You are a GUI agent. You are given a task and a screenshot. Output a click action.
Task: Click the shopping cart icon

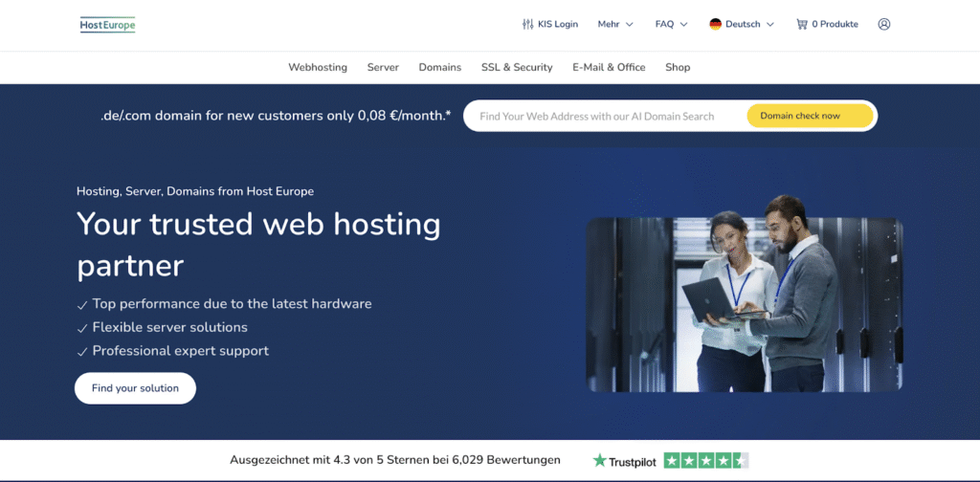pos(801,24)
